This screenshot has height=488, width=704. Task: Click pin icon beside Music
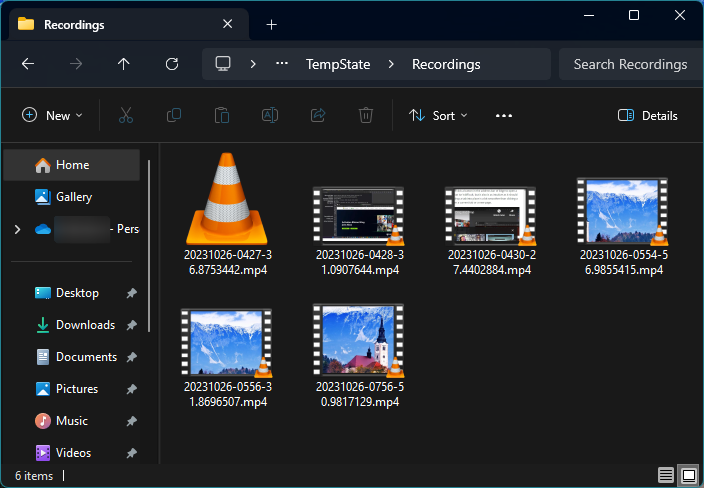point(132,421)
